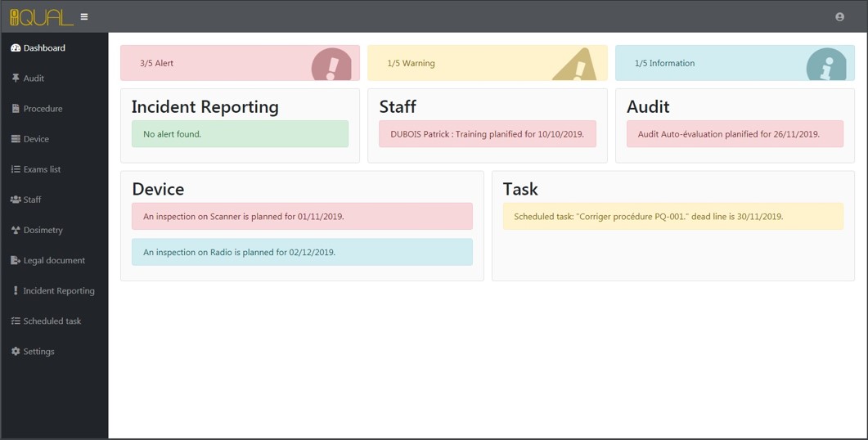Click the Procedure document icon
Image resolution: width=868 pixels, height=440 pixels.
pos(16,109)
